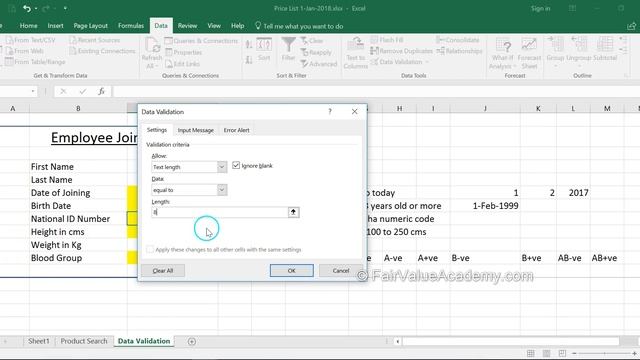The height and width of the screenshot is (360, 640).
Task: Open What-If Analysis menu
Action: coord(503,53)
